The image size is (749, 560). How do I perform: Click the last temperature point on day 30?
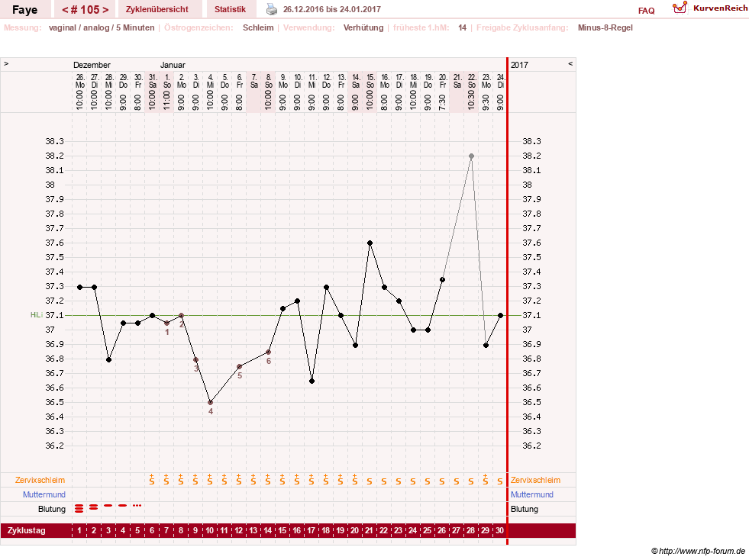[x=501, y=316]
